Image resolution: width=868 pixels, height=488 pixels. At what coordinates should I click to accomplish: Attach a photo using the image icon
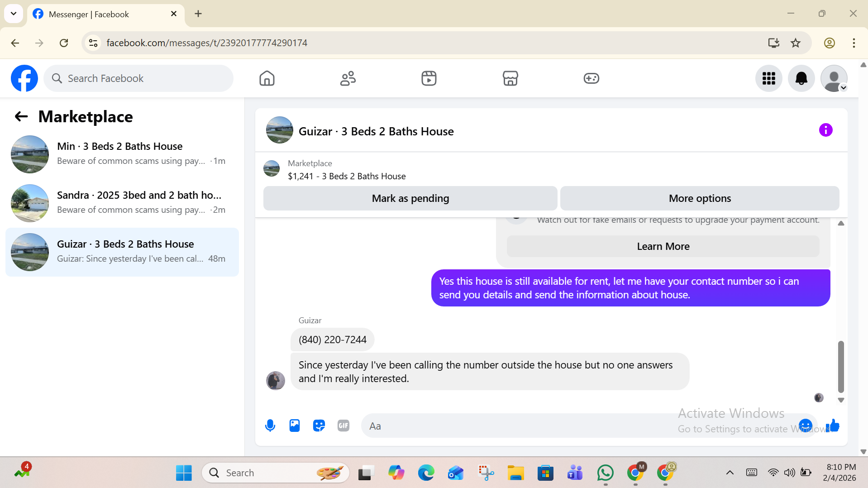(295, 426)
